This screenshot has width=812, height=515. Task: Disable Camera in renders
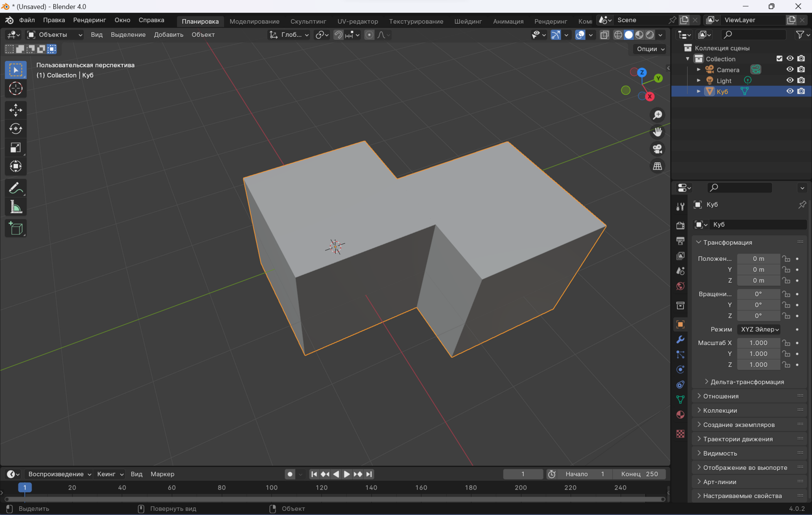pyautogui.click(x=801, y=69)
